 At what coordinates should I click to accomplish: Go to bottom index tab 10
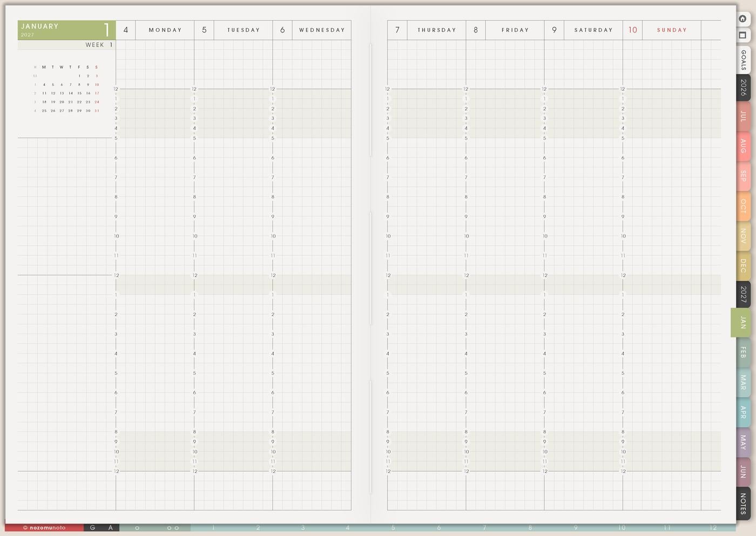tap(622, 527)
